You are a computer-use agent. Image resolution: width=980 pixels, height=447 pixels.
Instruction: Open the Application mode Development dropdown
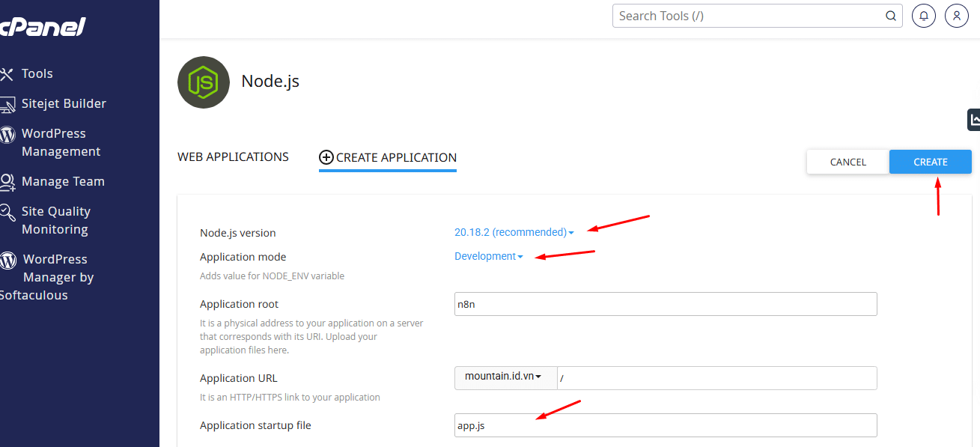click(x=489, y=256)
